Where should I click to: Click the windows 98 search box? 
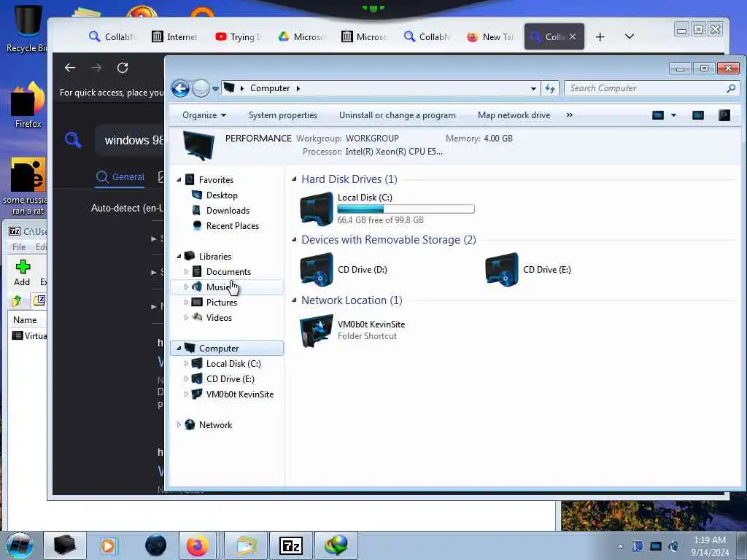click(130, 140)
